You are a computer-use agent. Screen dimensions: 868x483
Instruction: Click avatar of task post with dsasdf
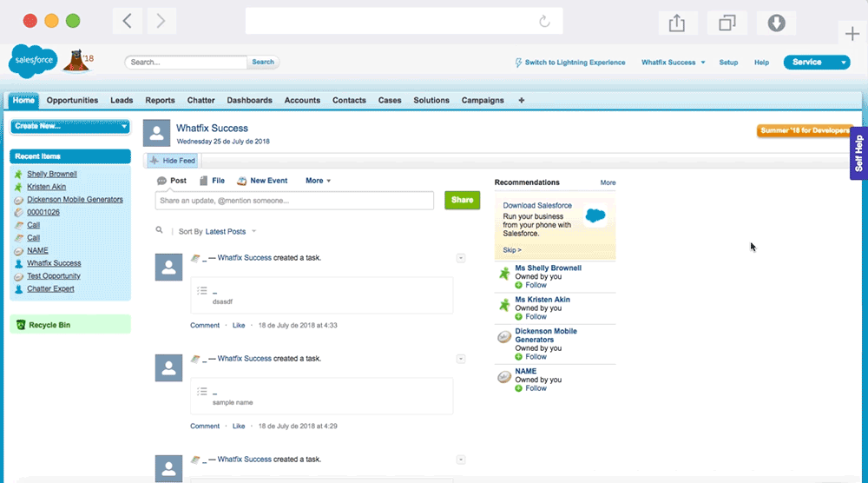tap(169, 268)
